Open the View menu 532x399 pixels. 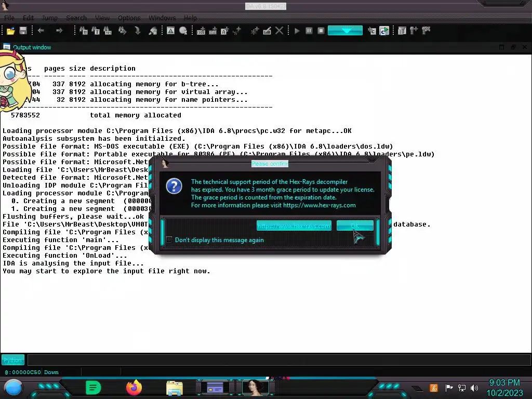coord(102,18)
